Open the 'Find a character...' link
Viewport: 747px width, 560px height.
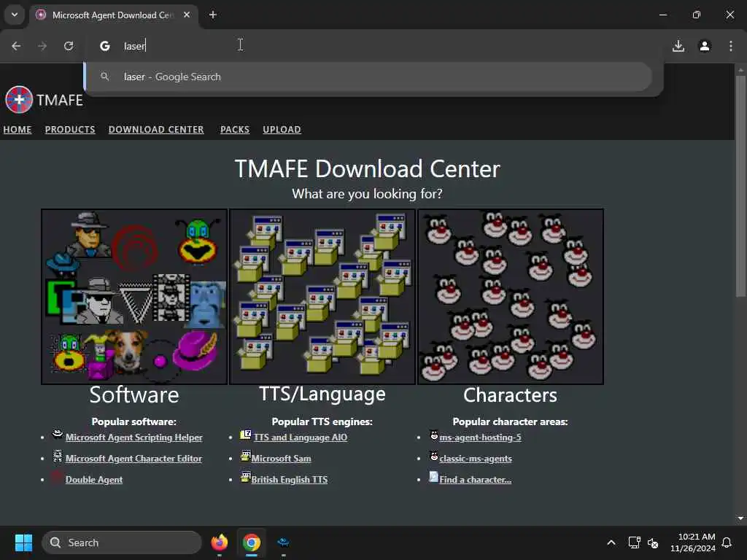476,480
